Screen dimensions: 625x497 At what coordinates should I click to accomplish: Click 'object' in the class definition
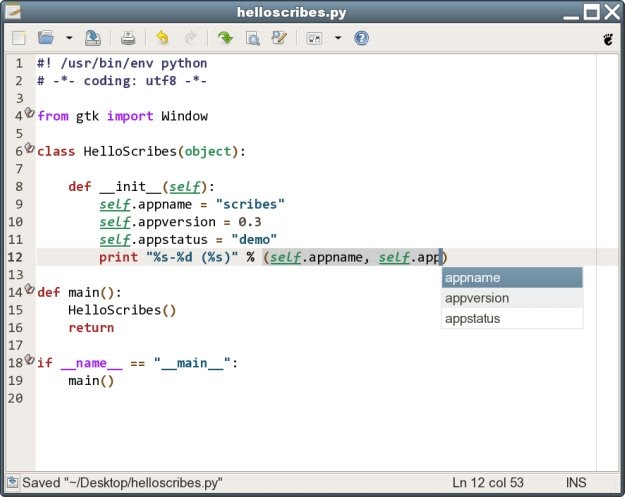click(x=208, y=151)
